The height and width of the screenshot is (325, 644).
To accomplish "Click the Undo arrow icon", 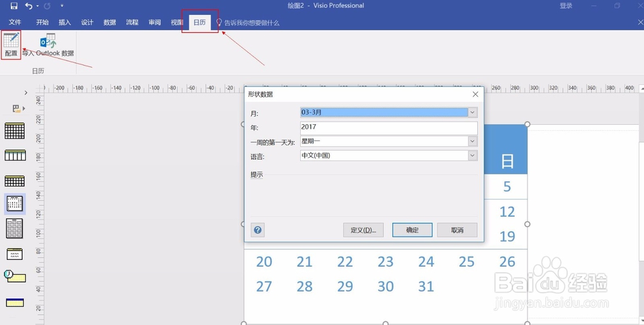I will (28, 6).
